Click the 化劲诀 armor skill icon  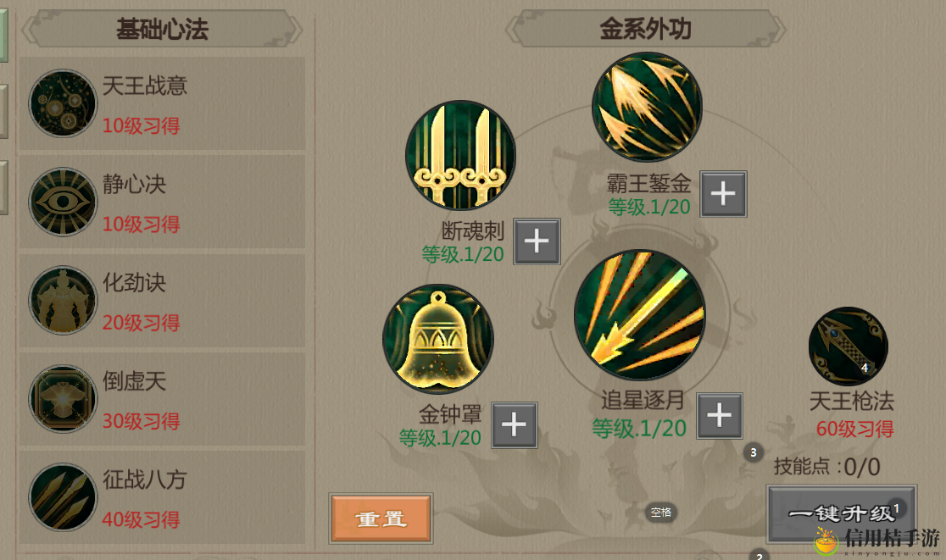coord(63,300)
